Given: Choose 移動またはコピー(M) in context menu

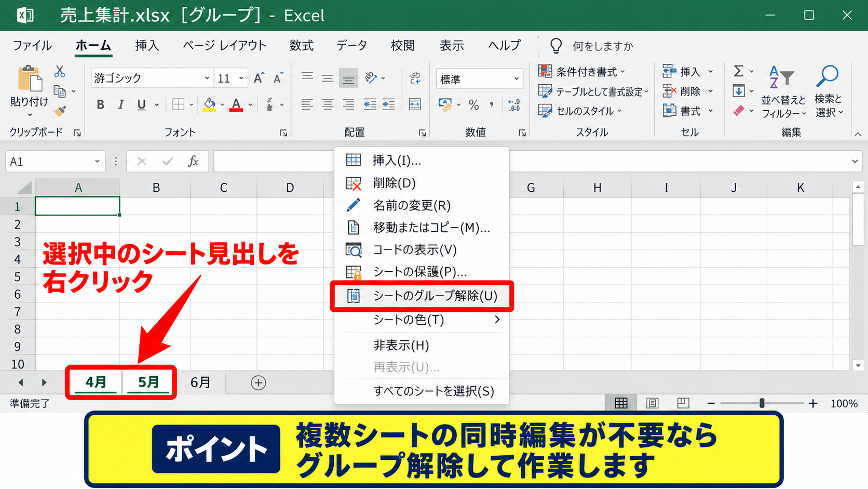Looking at the screenshot, I should 422,228.
